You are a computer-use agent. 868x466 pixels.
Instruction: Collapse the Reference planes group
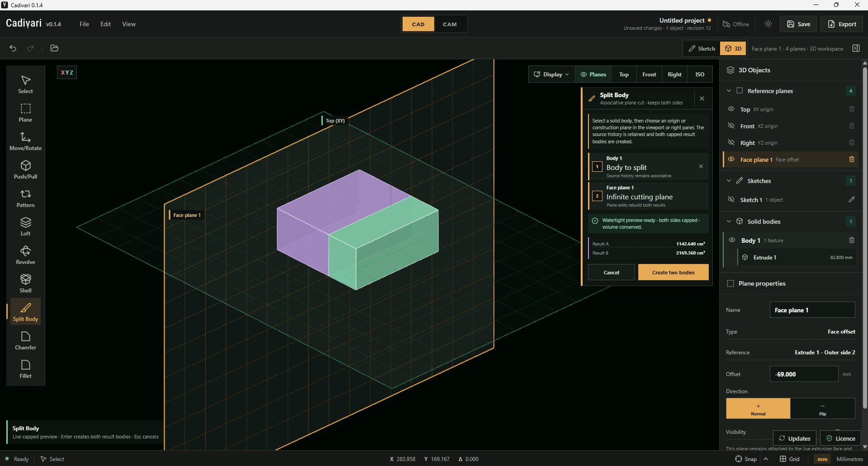pyautogui.click(x=729, y=91)
